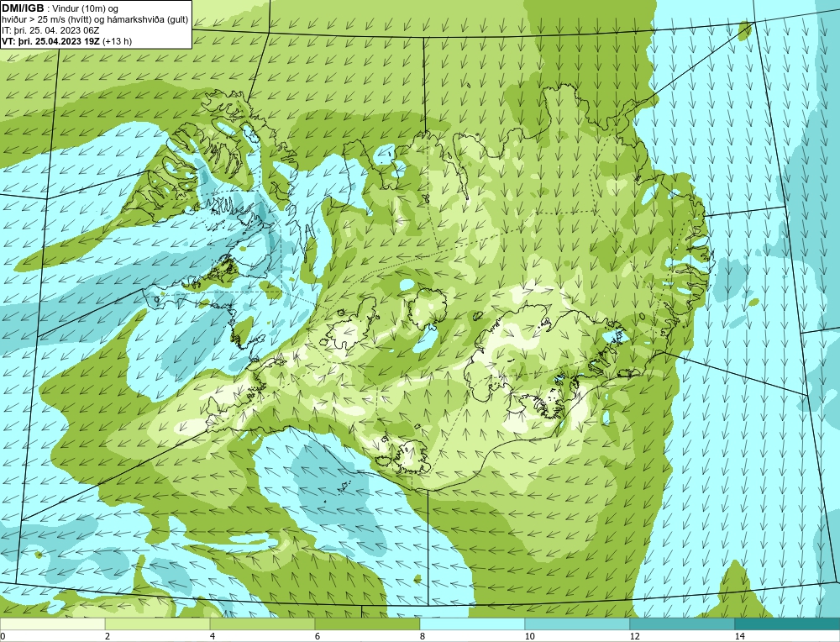The height and width of the screenshot is (642, 840).
Task: Click the legend scale label '10'
Action: tap(530, 636)
